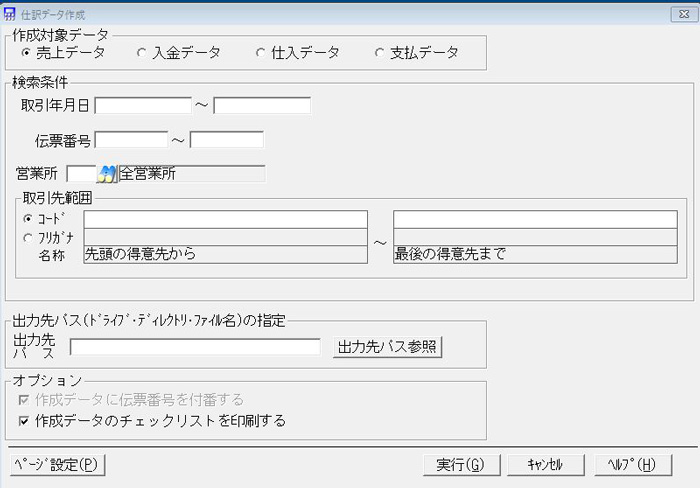Click the 取引年月日 end date field

[262, 106]
